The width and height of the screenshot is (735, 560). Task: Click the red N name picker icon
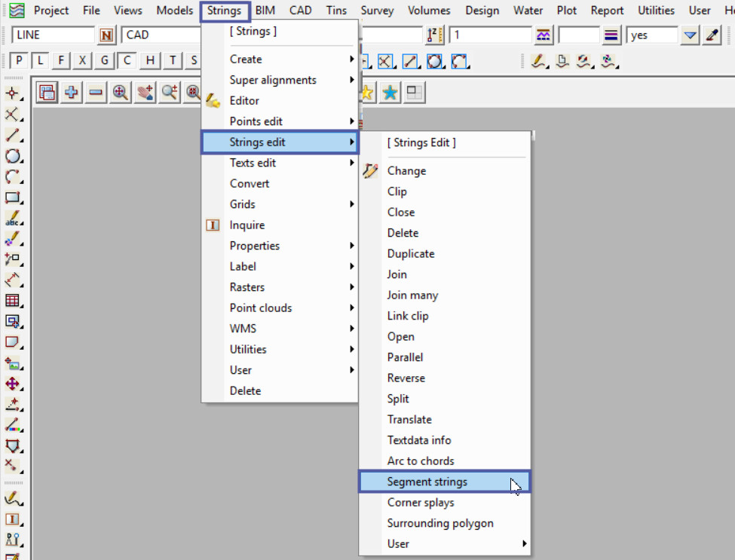[x=106, y=35]
